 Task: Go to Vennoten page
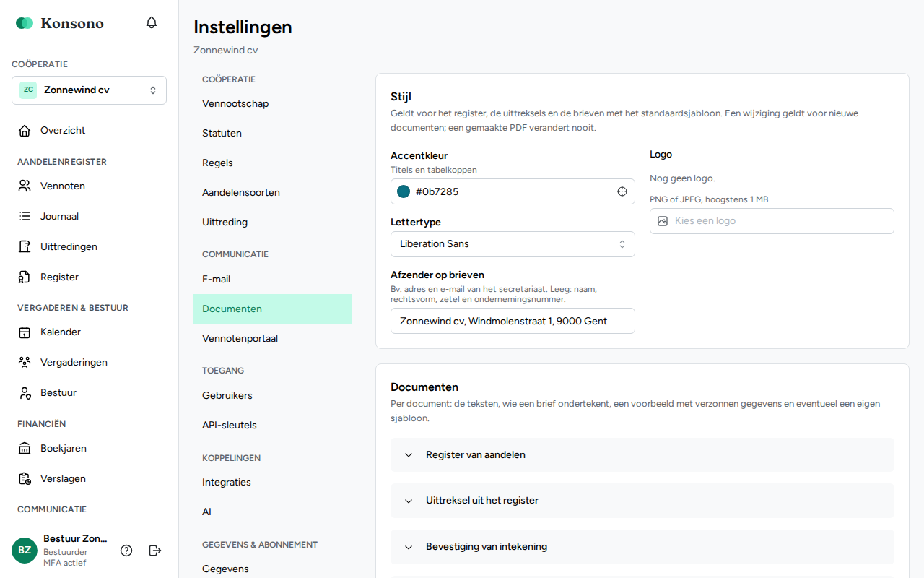(x=89, y=186)
